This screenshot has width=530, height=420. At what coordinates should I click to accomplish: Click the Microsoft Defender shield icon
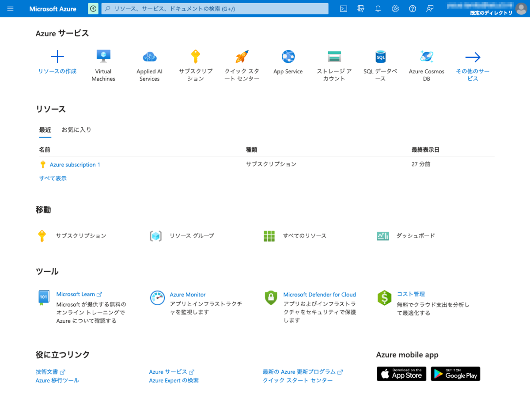pyautogui.click(x=271, y=298)
